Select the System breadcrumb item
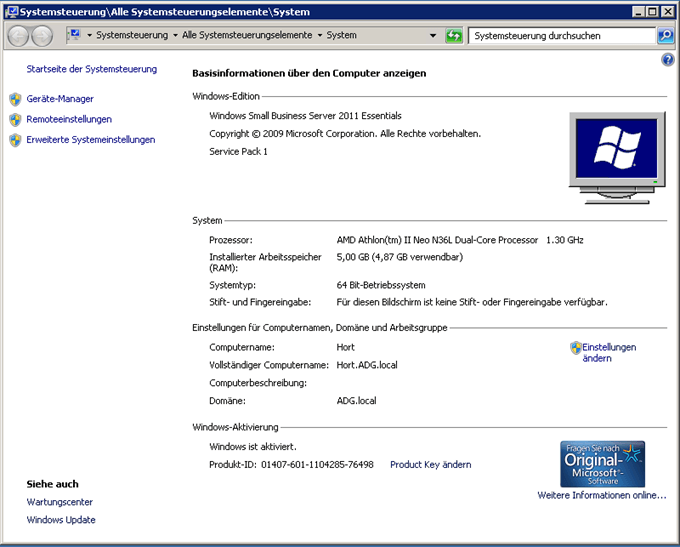This screenshot has width=680, height=547. pos(341,35)
